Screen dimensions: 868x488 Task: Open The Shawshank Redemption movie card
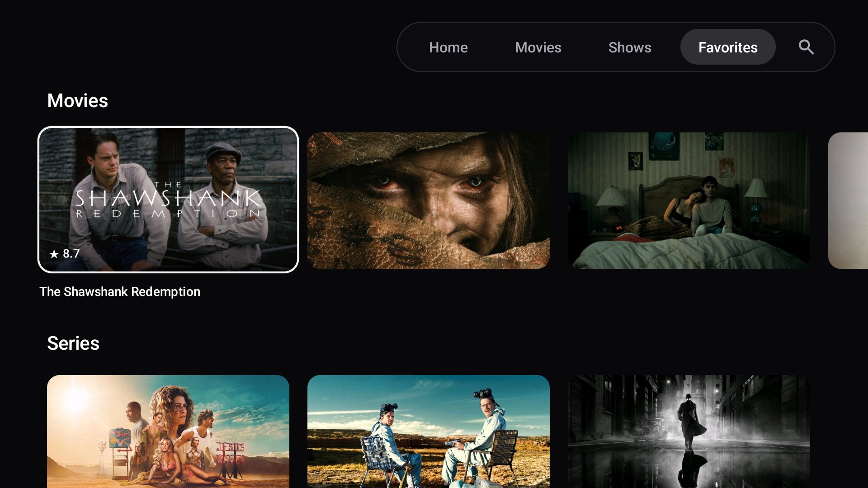(168, 200)
